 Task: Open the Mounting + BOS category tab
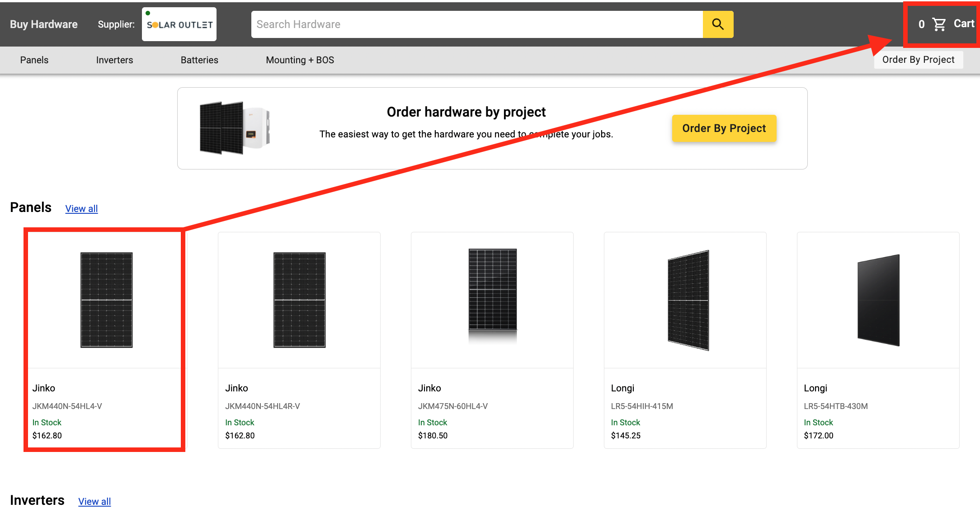(x=300, y=60)
